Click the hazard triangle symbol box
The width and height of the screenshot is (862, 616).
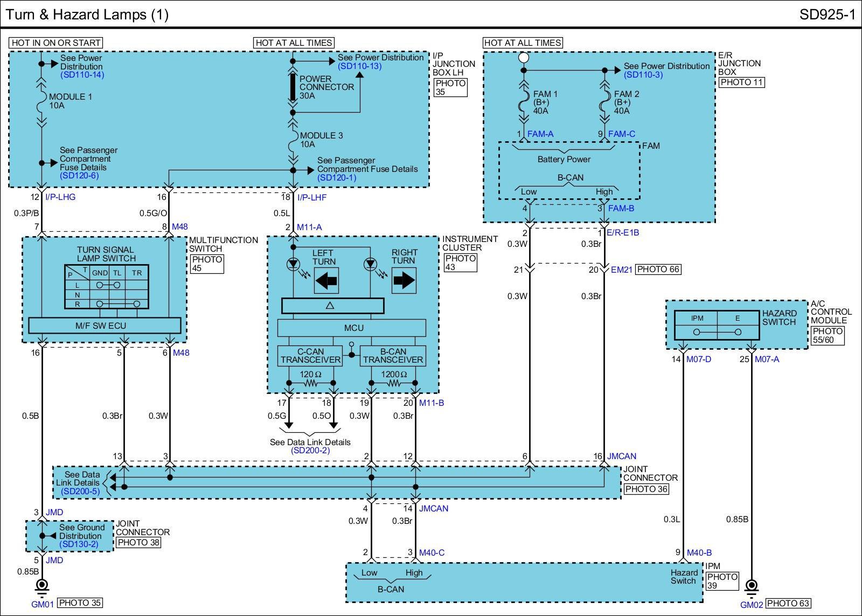[x=332, y=306]
